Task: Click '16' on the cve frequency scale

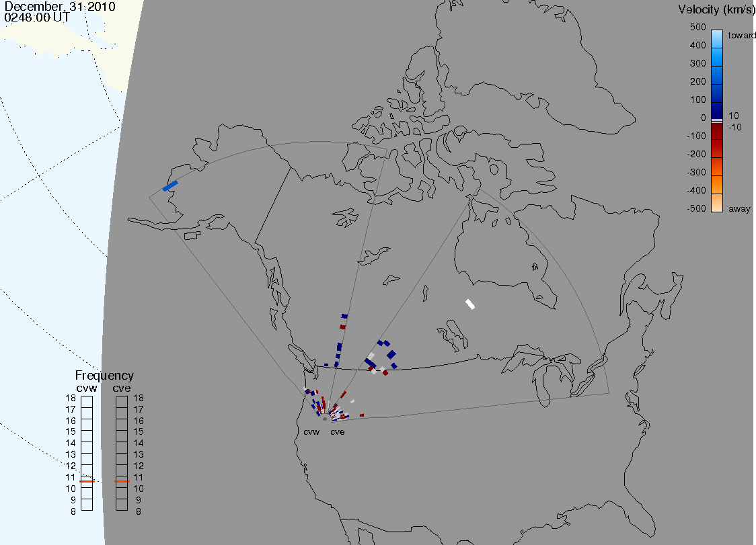Action: click(x=139, y=421)
